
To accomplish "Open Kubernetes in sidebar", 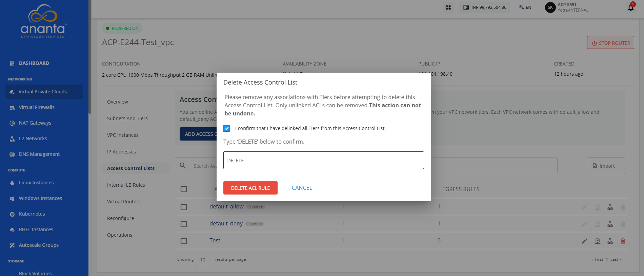I will point(32,214).
